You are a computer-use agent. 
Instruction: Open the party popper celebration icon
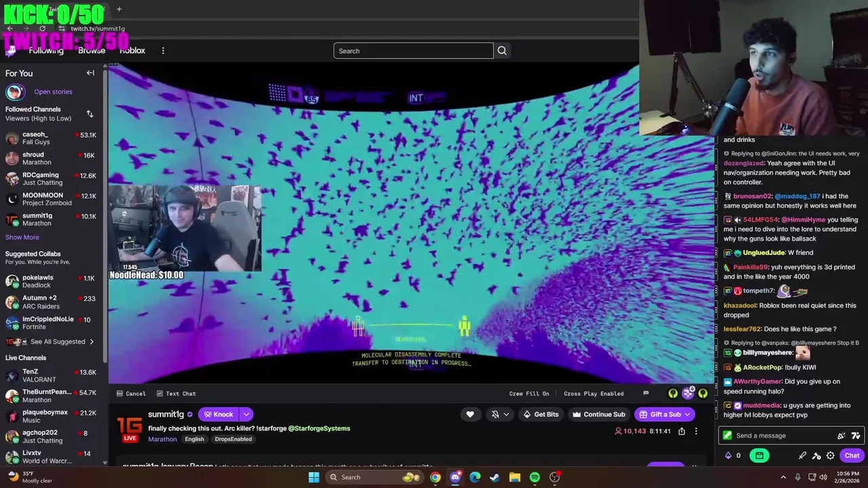coord(842,436)
